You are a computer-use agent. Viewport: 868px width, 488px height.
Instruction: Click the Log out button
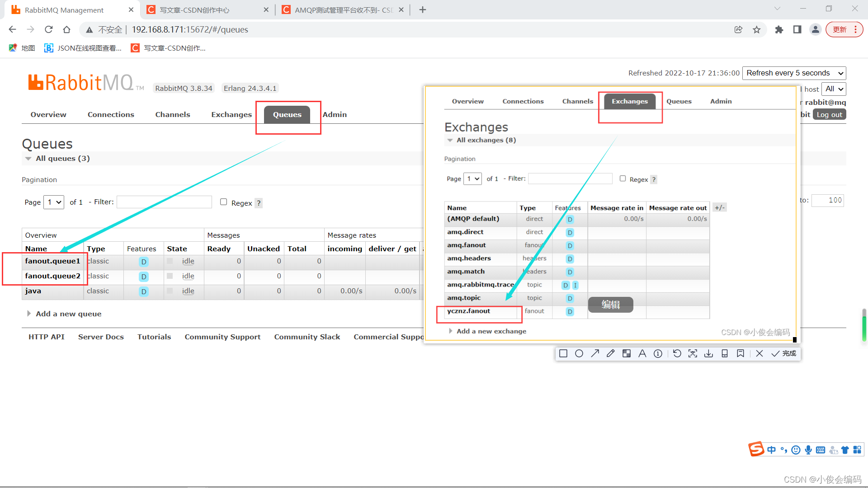(x=829, y=115)
